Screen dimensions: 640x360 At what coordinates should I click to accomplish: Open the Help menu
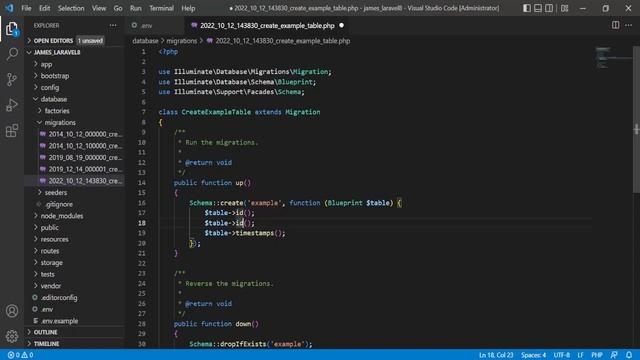point(188,8)
